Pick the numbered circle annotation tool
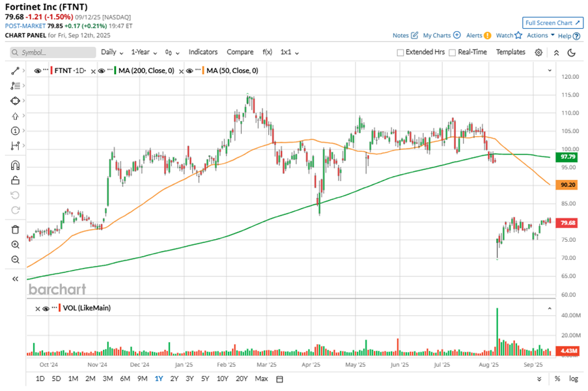This screenshot has height=391, width=588. pos(15,131)
